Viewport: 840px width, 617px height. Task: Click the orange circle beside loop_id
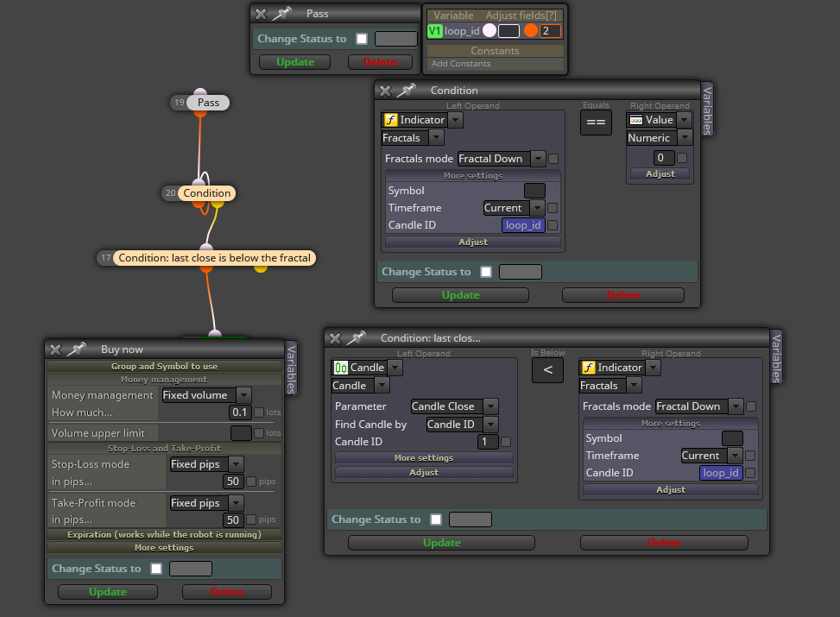(530, 30)
